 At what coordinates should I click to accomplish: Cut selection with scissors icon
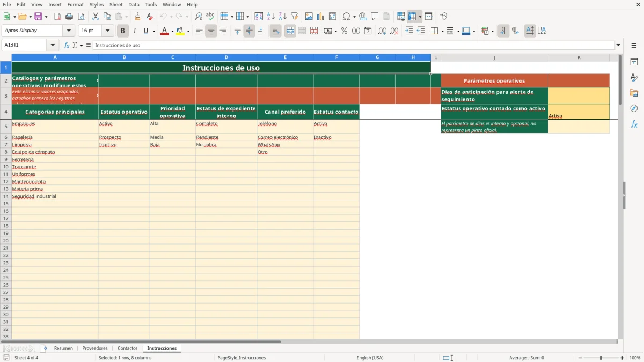click(96, 17)
